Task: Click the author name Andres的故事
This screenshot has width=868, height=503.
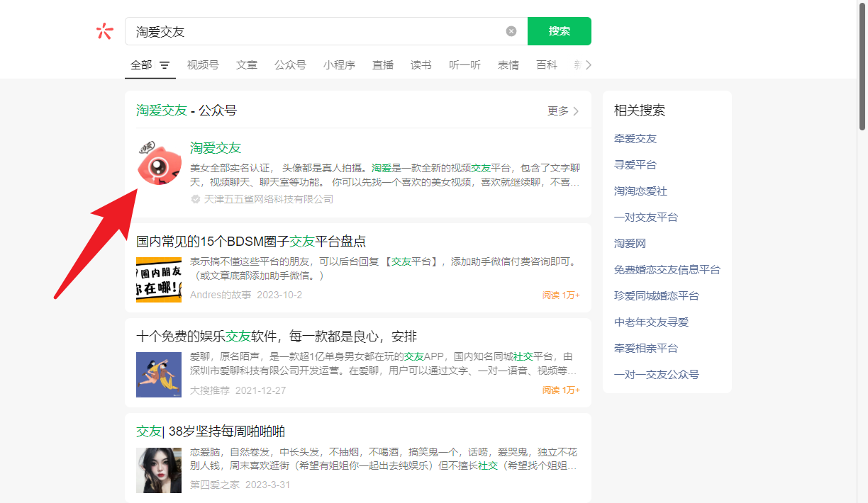Action: coord(221,295)
